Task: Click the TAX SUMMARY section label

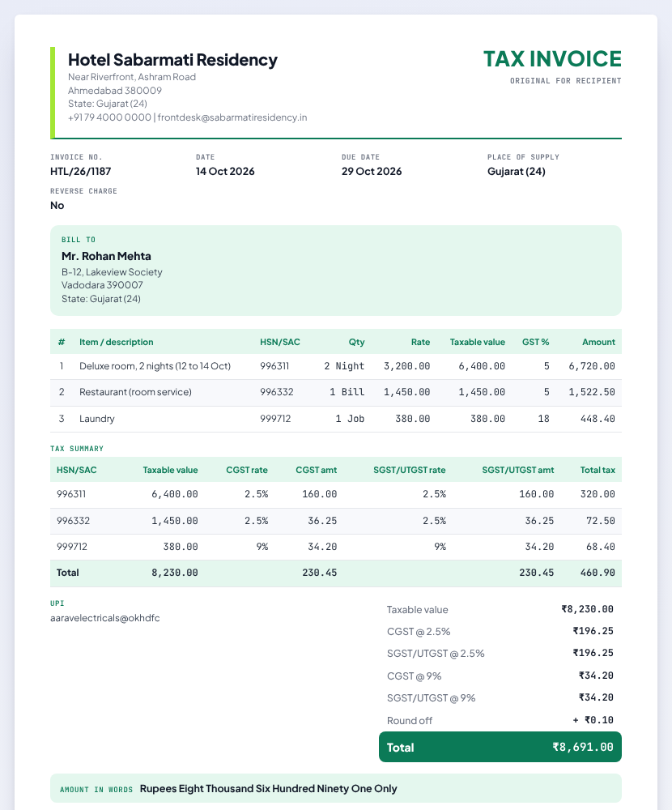Action: tap(77, 449)
